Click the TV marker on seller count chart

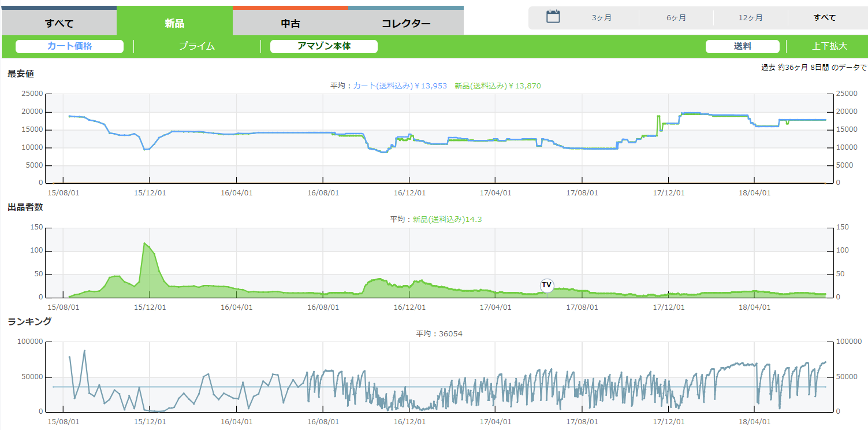pos(546,285)
